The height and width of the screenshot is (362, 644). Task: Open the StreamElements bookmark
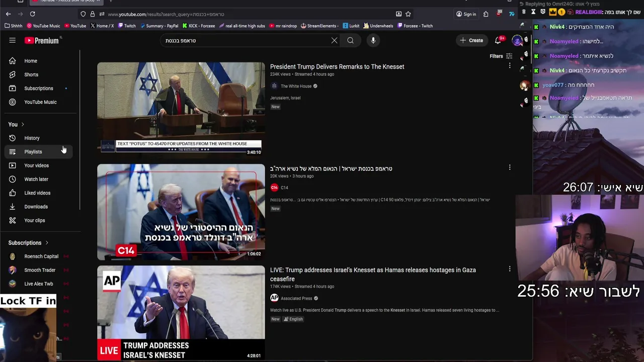click(320, 26)
